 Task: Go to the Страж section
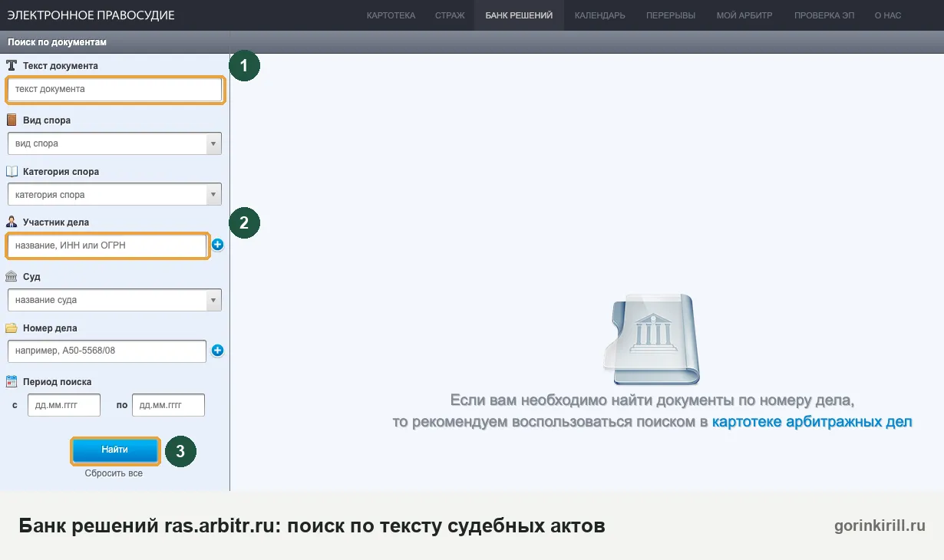click(x=450, y=15)
